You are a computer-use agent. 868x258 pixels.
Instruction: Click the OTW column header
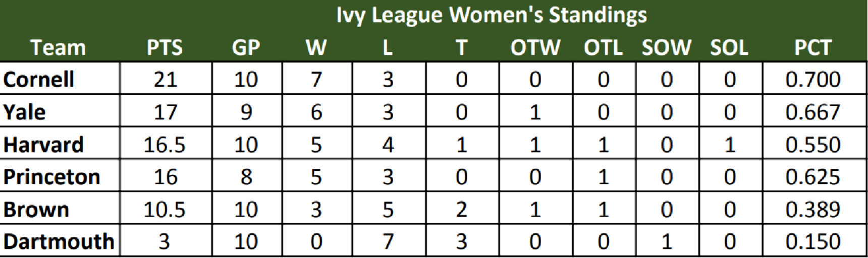535,48
